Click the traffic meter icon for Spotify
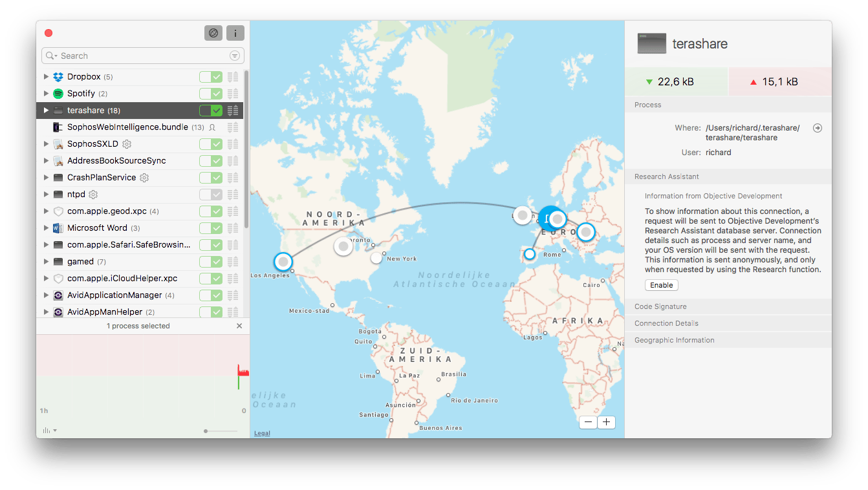 (x=233, y=94)
